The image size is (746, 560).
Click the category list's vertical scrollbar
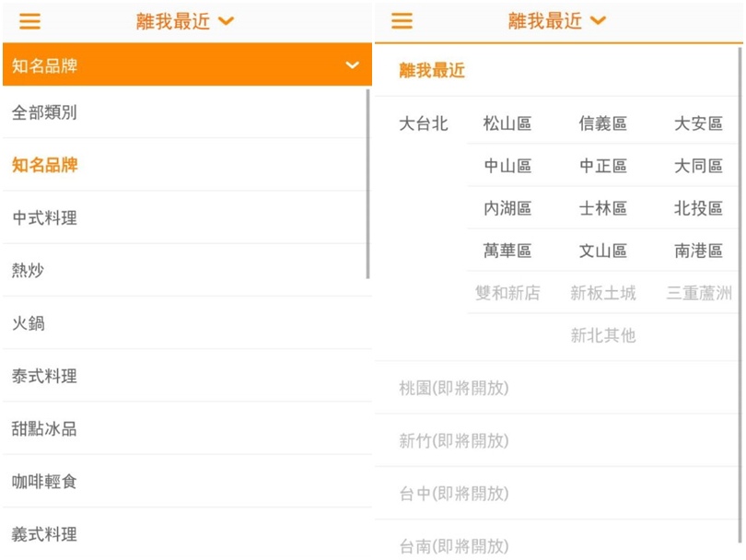coord(368,184)
